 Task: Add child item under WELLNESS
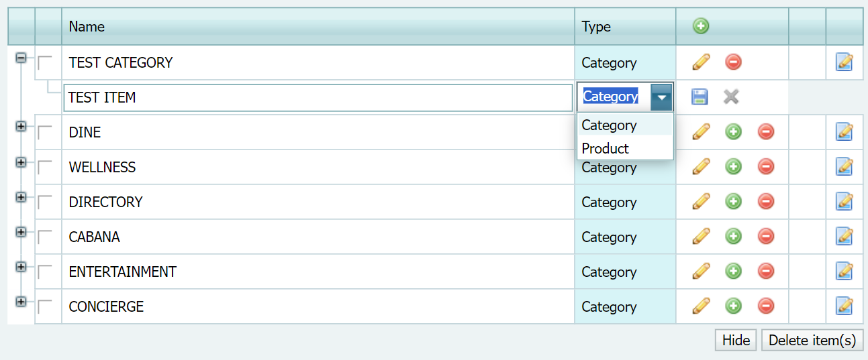[733, 167]
